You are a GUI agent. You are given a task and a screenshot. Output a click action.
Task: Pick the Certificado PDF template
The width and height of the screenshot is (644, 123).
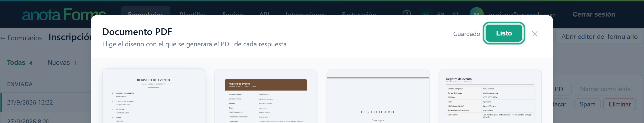[x=378, y=97]
